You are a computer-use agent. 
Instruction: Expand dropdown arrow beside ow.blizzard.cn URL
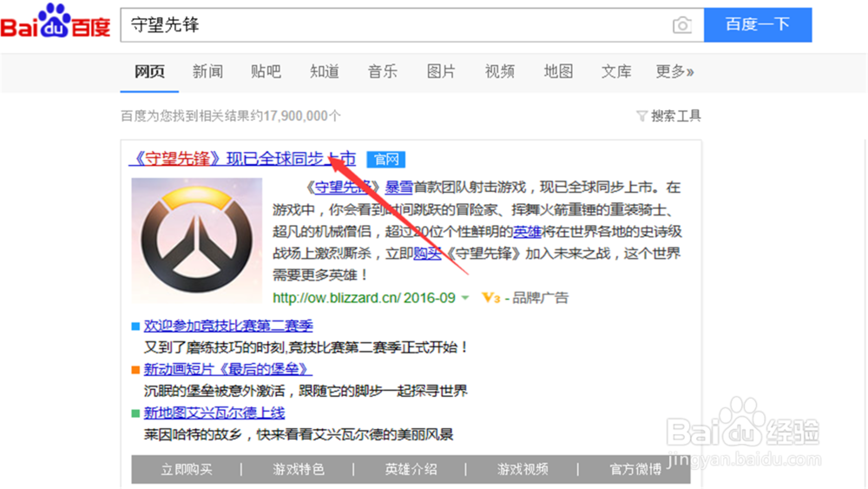coord(465,298)
